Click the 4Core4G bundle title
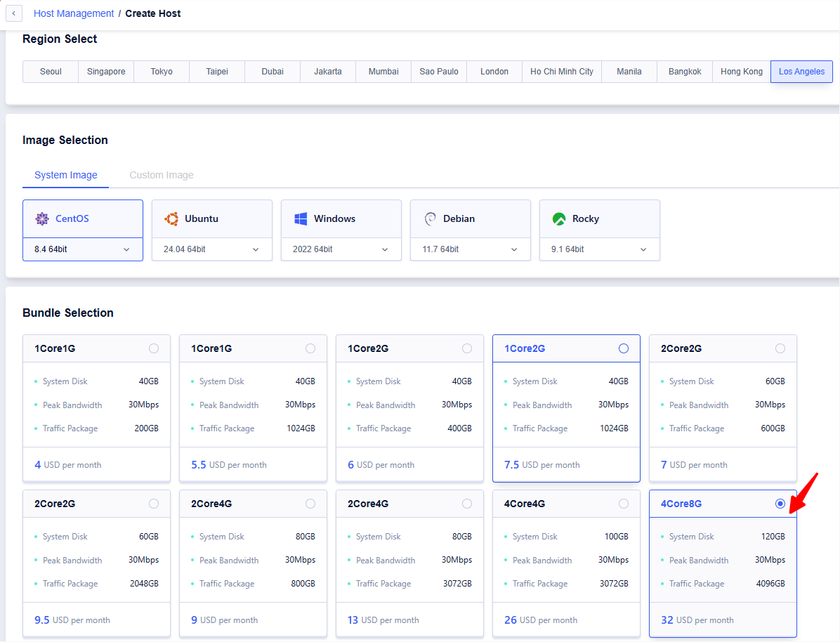 pyautogui.click(x=525, y=504)
